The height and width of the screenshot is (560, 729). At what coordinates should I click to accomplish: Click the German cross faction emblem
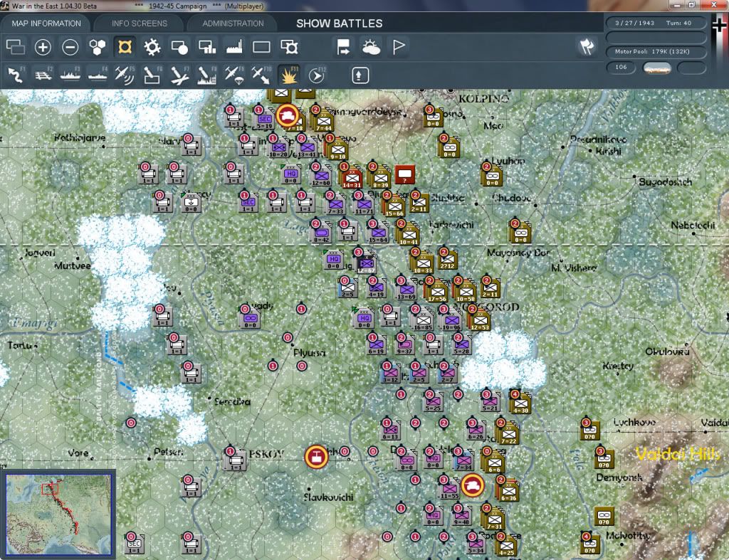coord(720,26)
